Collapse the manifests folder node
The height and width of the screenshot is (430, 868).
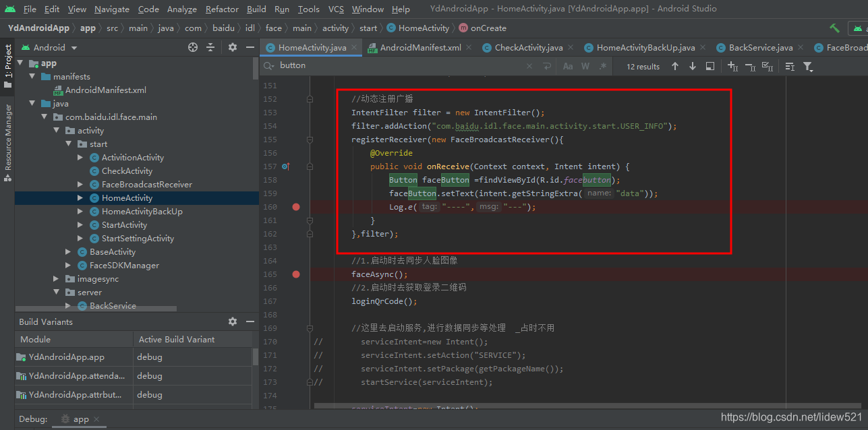coord(32,77)
